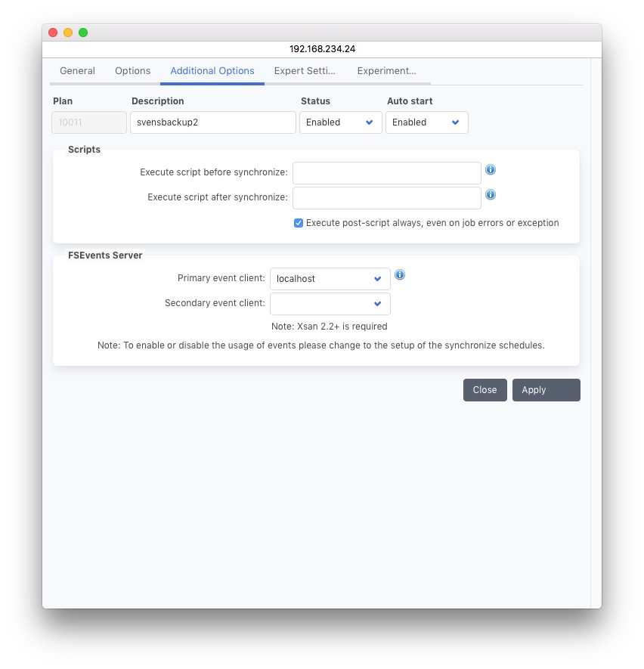This screenshot has height=669, width=644.
Task: Click the green window zoom button
Action: tap(83, 33)
